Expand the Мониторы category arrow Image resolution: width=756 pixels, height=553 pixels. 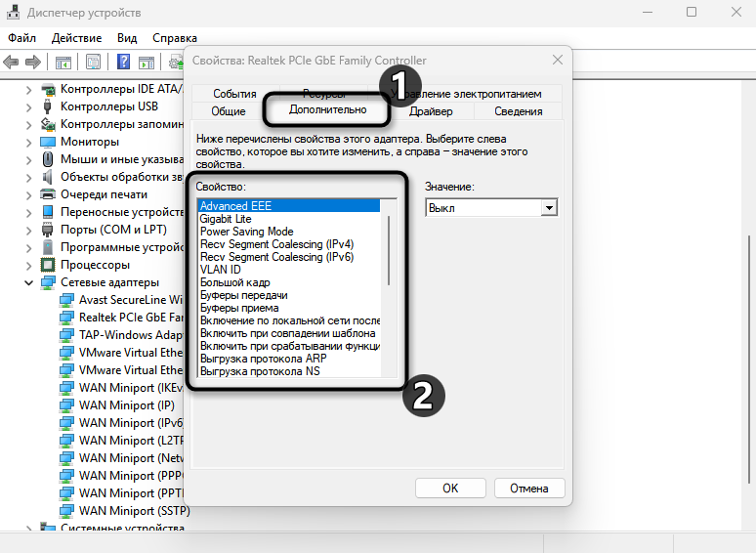pyautogui.click(x=29, y=142)
